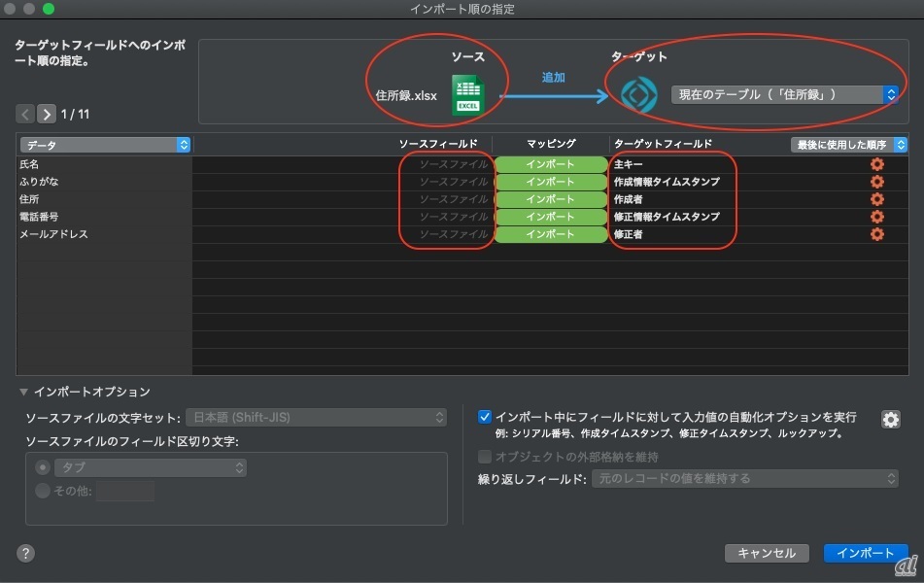Open gear options for 修正情報タイムスタンプ field
Image resolution: width=924 pixels, height=583 pixels.
tap(876, 217)
